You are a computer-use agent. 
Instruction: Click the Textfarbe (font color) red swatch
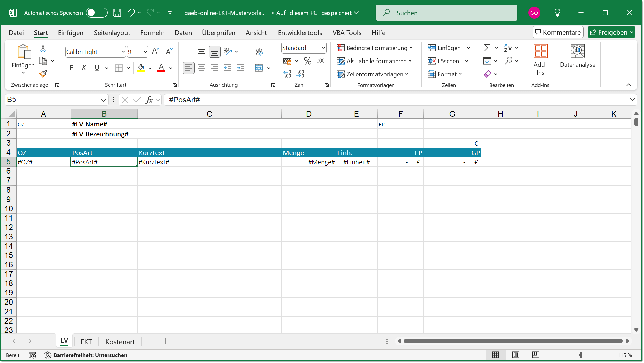[161, 68]
